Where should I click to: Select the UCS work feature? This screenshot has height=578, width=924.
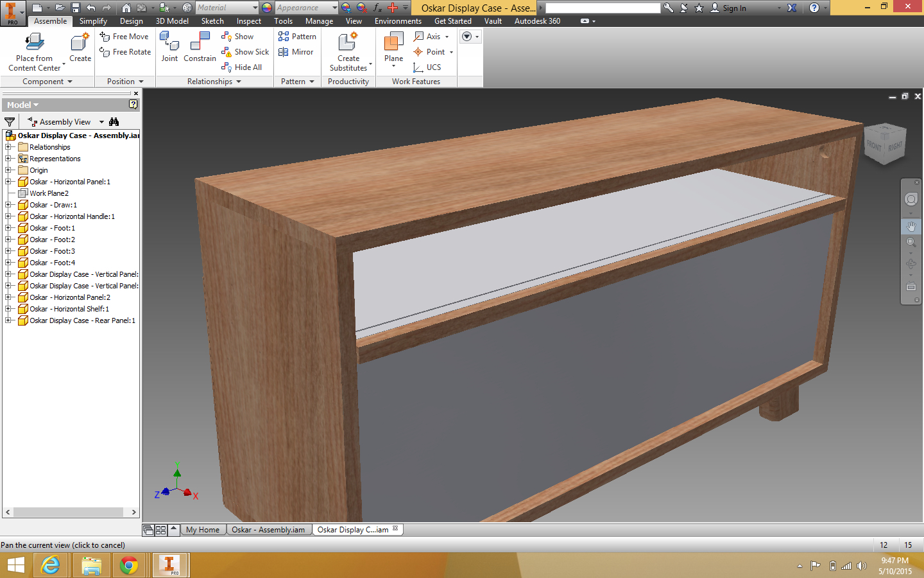coord(427,67)
